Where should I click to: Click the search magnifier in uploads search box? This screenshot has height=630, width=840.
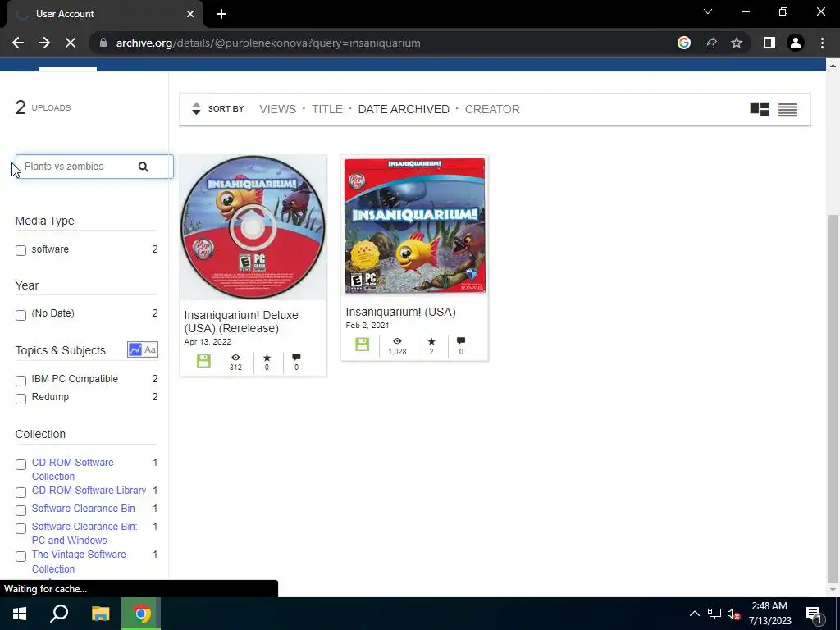pyautogui.click(x=143, y=167)
